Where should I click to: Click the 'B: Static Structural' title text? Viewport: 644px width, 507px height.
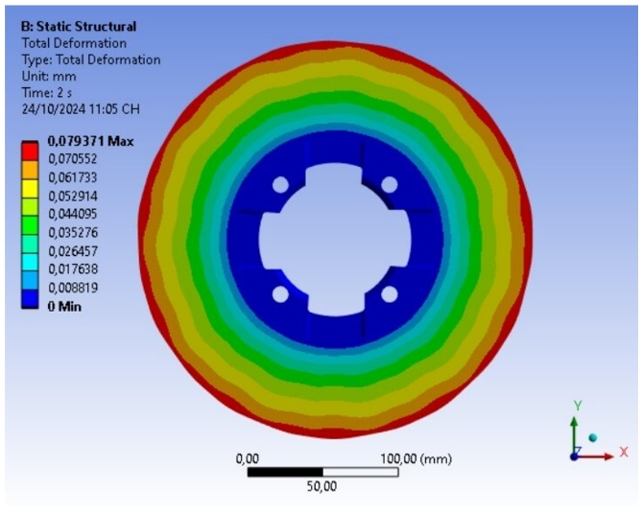point(78,27)
